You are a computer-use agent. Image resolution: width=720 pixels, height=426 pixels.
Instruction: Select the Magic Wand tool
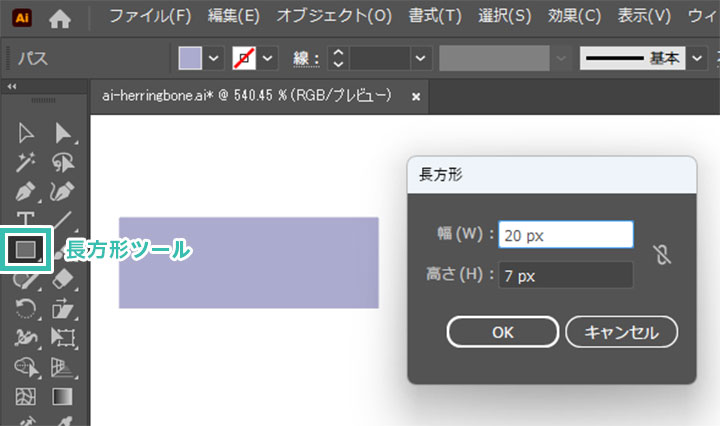[x=27, y=162]
